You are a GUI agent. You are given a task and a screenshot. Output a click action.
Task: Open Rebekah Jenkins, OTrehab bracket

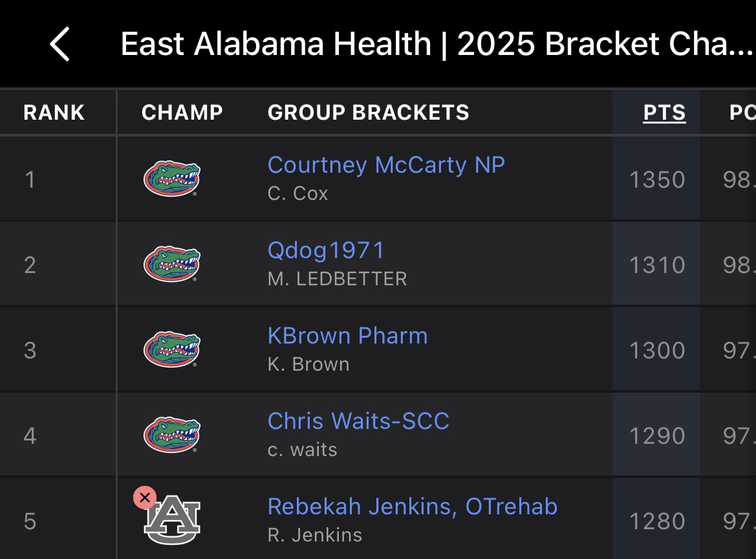coord(412,507)
